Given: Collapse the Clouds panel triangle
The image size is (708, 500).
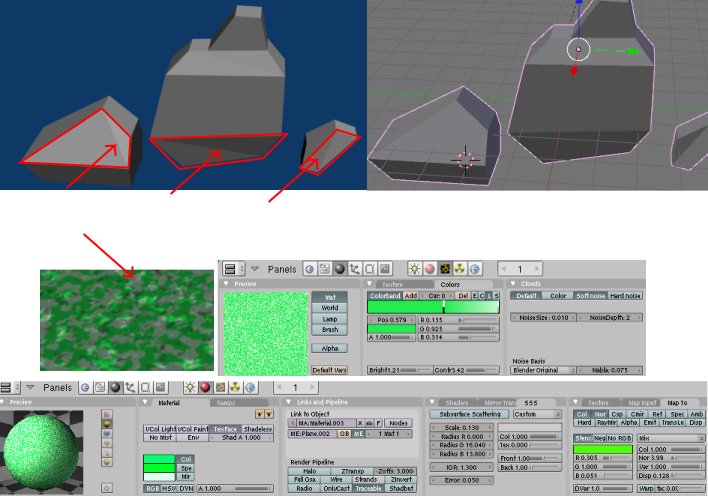Looking at the screenshot, I should (x=513, y=284).
